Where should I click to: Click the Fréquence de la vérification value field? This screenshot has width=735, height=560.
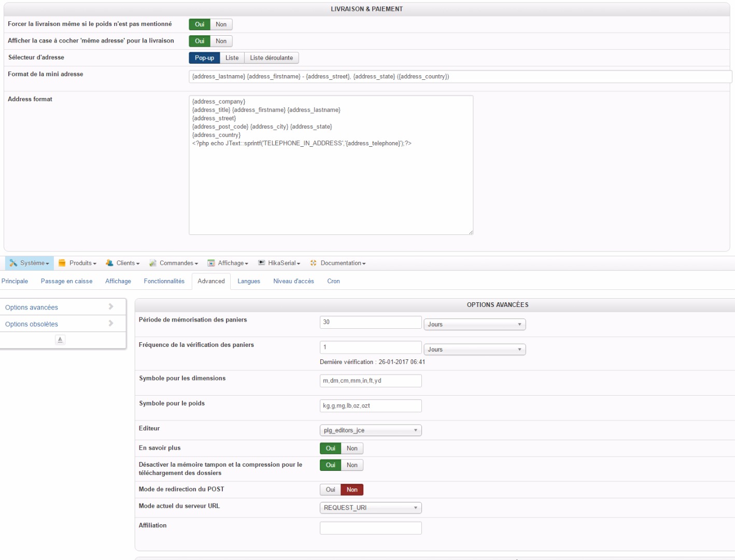coord(371,347)
